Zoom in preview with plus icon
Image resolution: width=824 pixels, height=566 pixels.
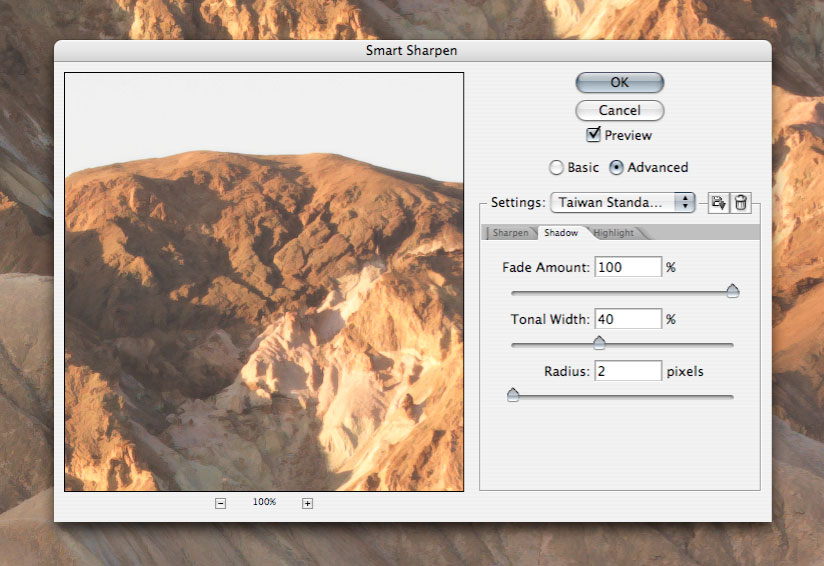point(307,503)
